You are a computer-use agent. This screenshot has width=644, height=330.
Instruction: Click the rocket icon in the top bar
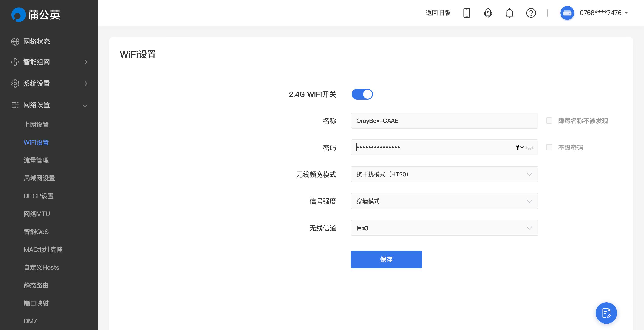pos(488,13)
